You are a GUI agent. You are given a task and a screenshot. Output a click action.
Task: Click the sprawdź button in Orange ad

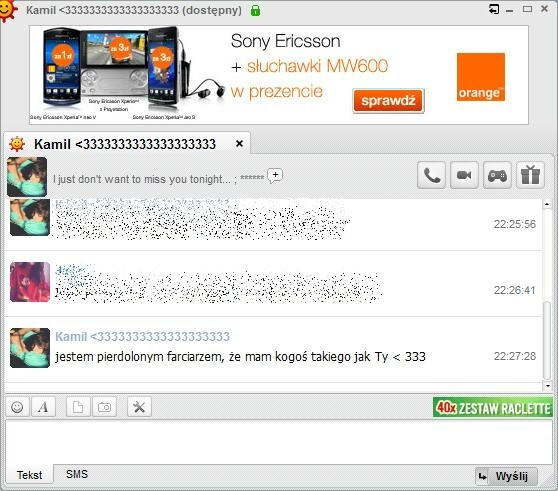388,101
